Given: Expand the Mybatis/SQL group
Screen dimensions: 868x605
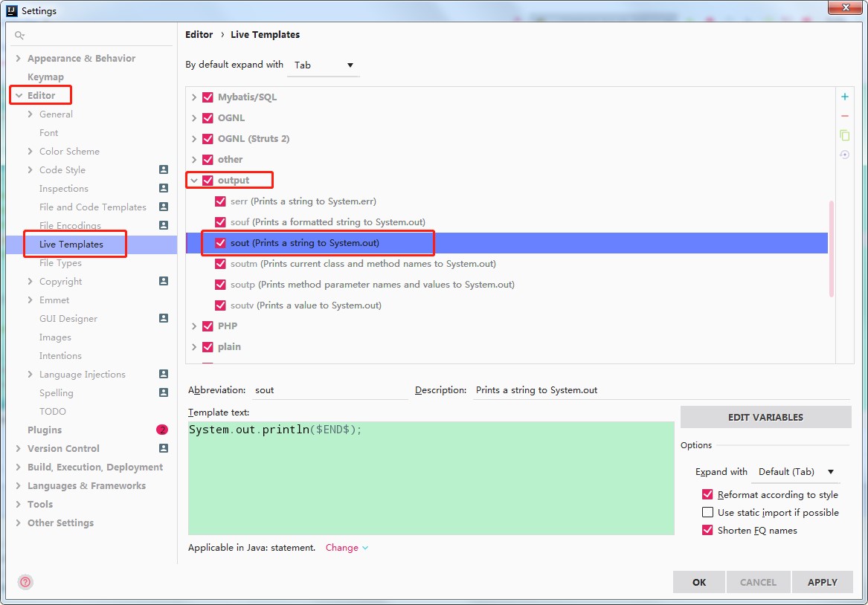Looking at the screenshot, I should (193, 97).
